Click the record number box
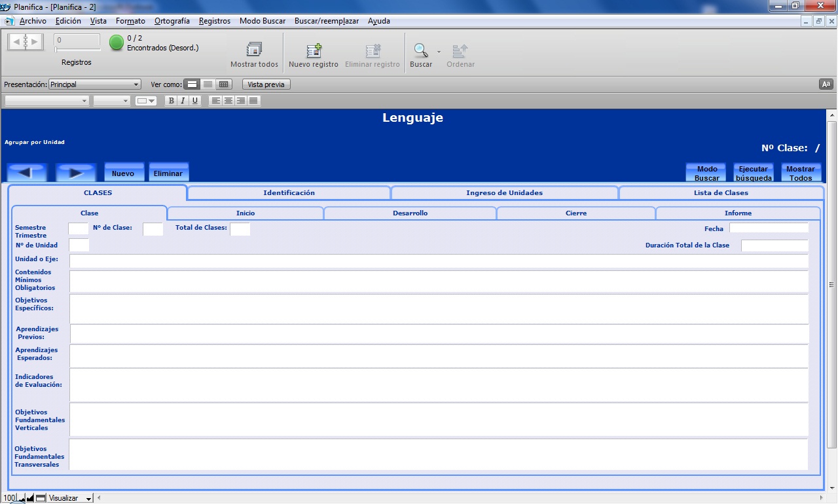 77,41
